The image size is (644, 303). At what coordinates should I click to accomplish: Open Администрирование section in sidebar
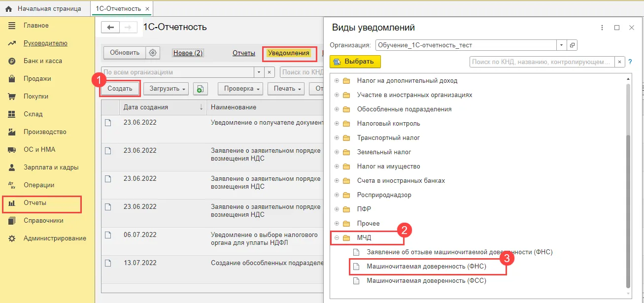click(54, 238)
